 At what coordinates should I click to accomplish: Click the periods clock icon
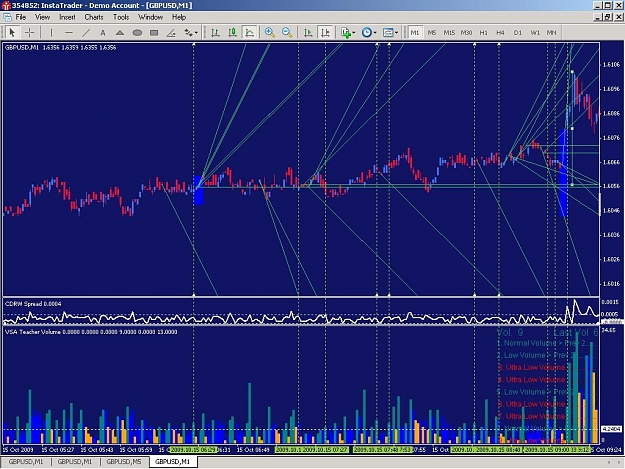tap(366, 32)
